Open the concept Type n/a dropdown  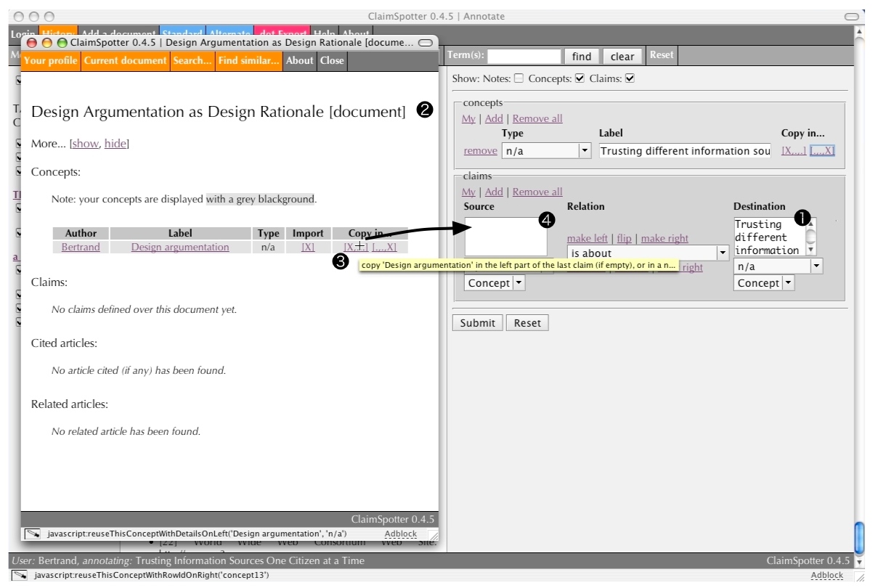546,151
